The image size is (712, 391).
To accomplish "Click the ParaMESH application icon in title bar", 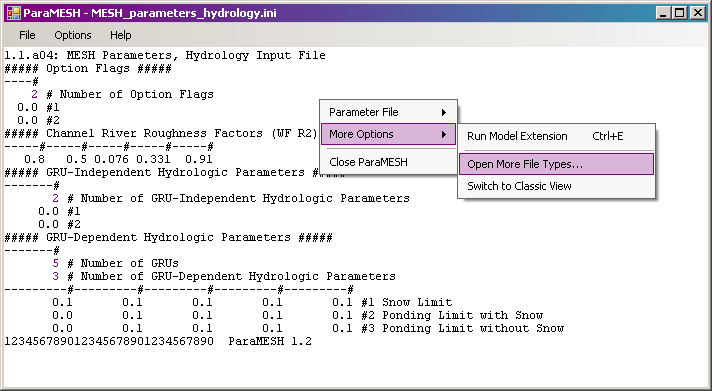I will coord(13,13).
